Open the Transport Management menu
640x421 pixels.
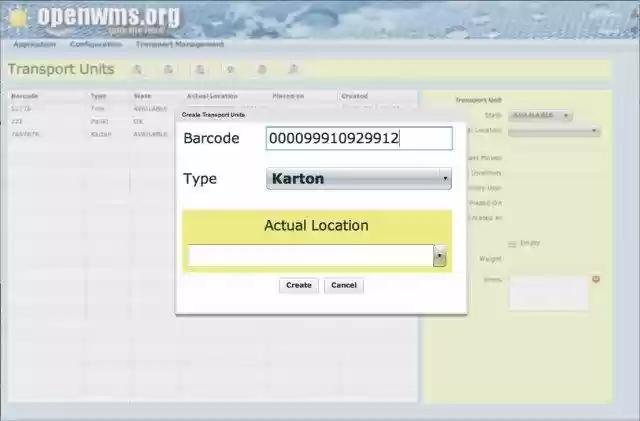click(180, 44)
